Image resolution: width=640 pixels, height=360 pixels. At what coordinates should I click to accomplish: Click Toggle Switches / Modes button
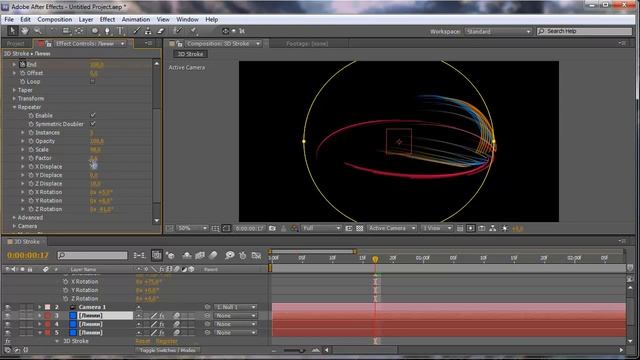(167, 350)
